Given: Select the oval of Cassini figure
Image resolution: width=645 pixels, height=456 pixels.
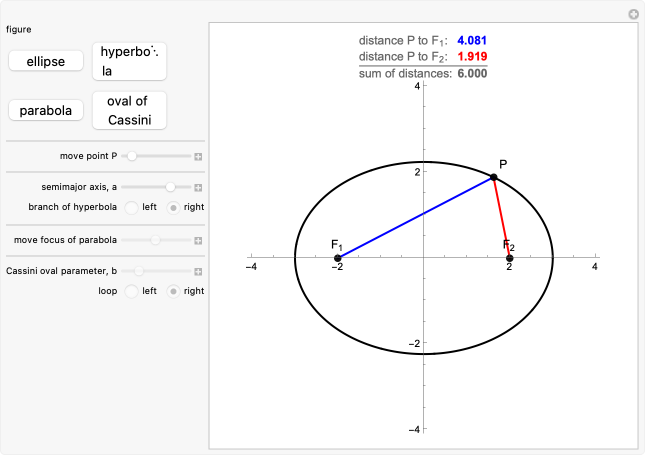Looking at the screenshot, I should (129, 111).
